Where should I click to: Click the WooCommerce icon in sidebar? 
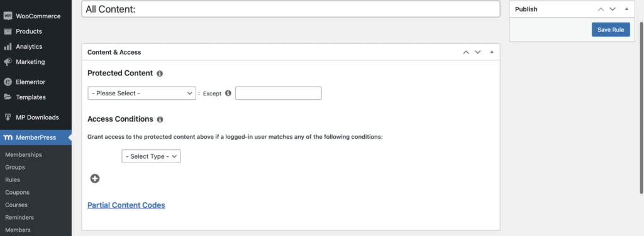[8, 16]
